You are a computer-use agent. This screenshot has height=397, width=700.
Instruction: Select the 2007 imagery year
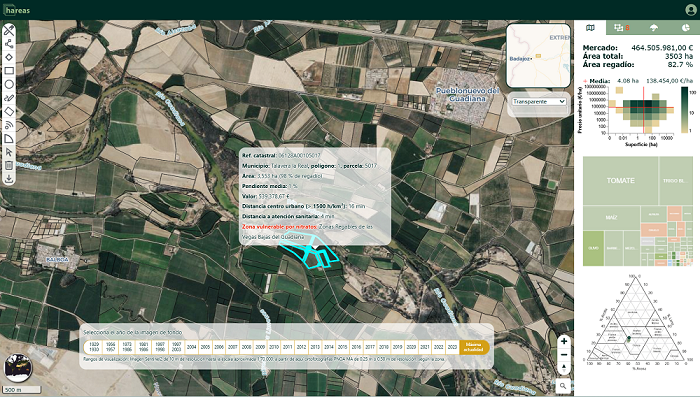(x=233, y=347)
